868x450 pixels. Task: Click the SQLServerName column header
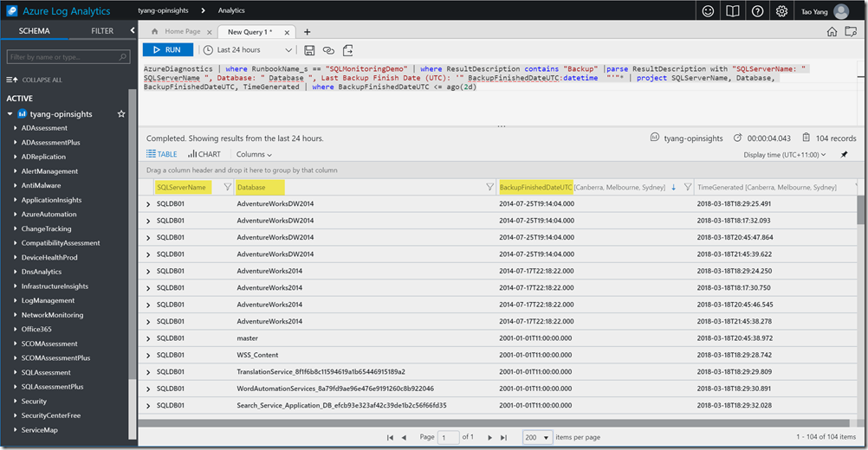[182, 188]
